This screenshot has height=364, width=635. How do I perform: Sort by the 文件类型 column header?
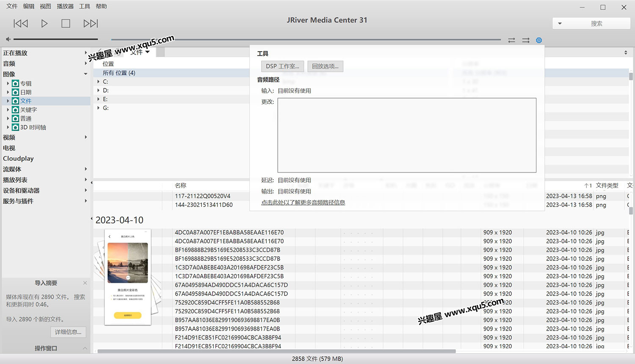click(x=607, y=186)
